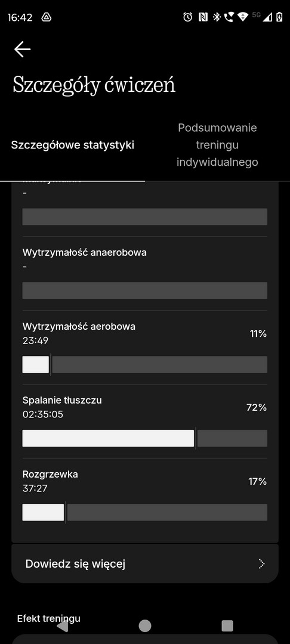This screenshot has width=290, height=644.
Task: Open Podsumowanie treningu indywidualnego tab
Action: (217, 145)
